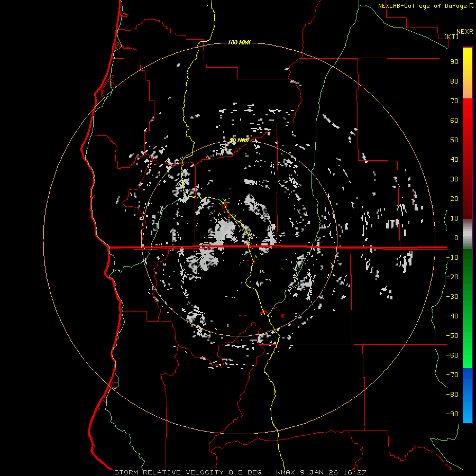Pick the blue segment of the color bar
The image size is (476, 476).
pyautogui.click(x=467, y=396)
